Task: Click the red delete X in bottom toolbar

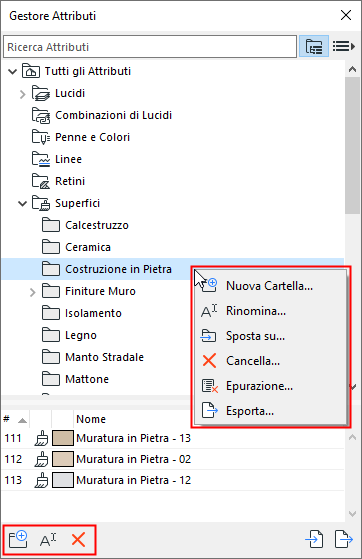Action: pos(78,540)
